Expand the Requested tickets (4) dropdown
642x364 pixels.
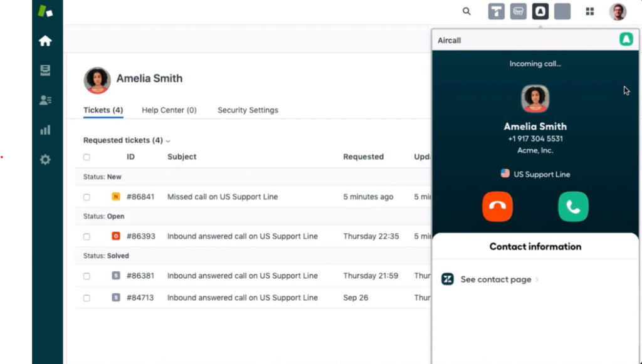(127, 140)
